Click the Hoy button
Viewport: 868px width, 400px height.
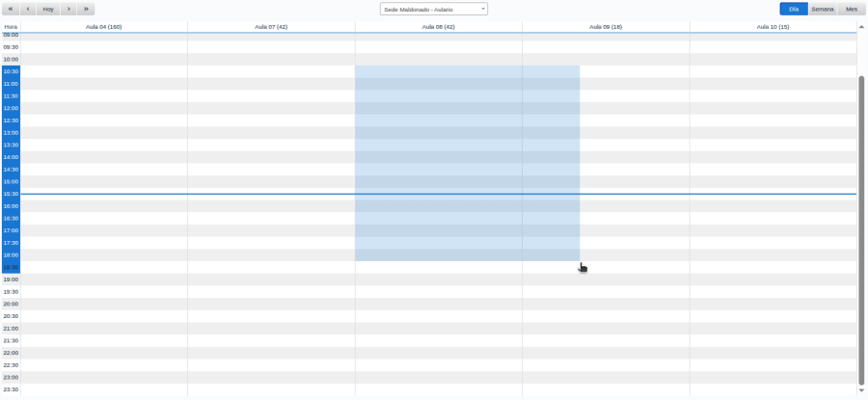pos(49,9)
